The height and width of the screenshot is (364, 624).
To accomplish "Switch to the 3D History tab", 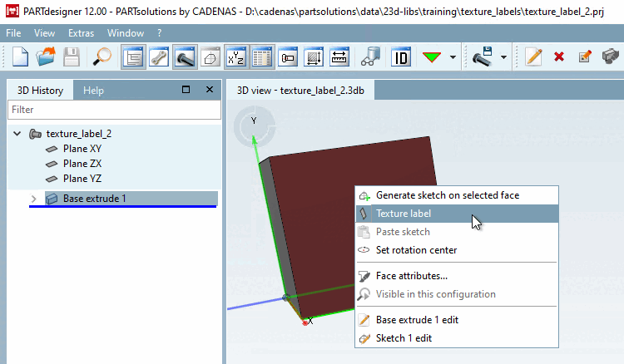I will [x=40, y=91].
